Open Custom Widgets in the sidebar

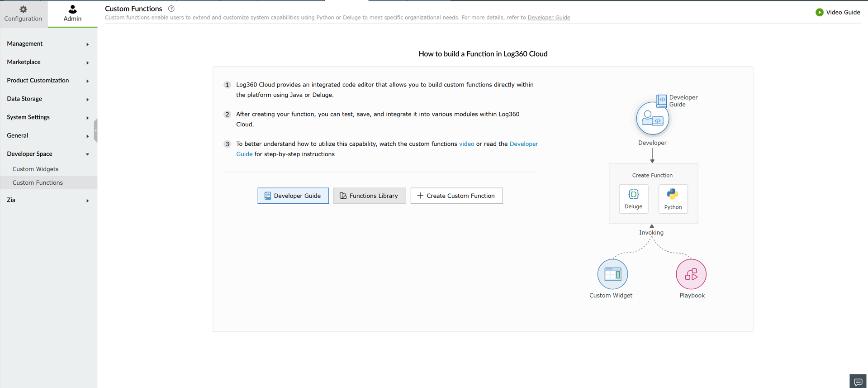(x=48, y=169)
